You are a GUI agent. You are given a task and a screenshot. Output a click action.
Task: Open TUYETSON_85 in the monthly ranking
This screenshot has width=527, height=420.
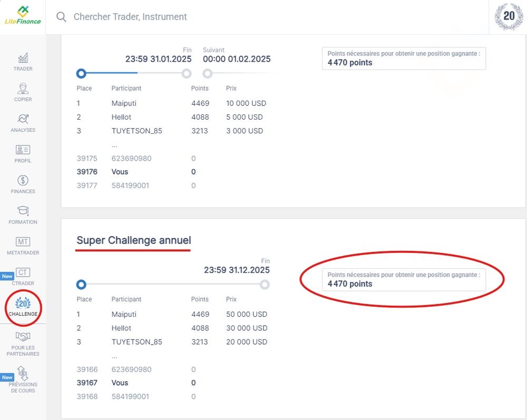[137, 131]
